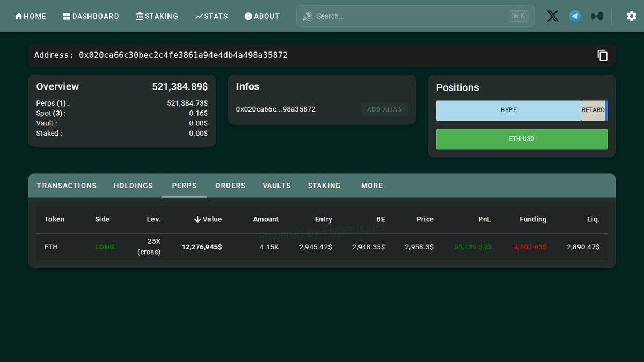Switch between positions using the HYPE toggle bar
This screenshot has height=362, width=644.
pyautogui.click(x=508, y=110)
